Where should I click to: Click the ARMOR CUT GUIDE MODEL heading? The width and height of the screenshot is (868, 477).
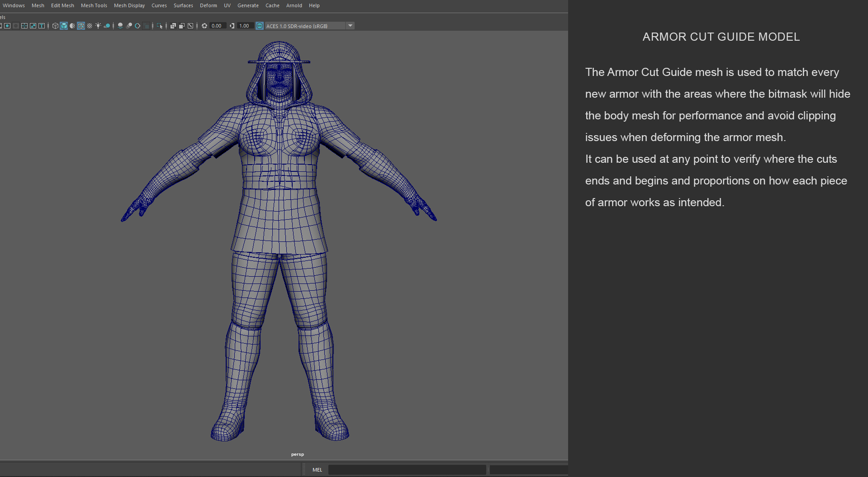(721, 37)
